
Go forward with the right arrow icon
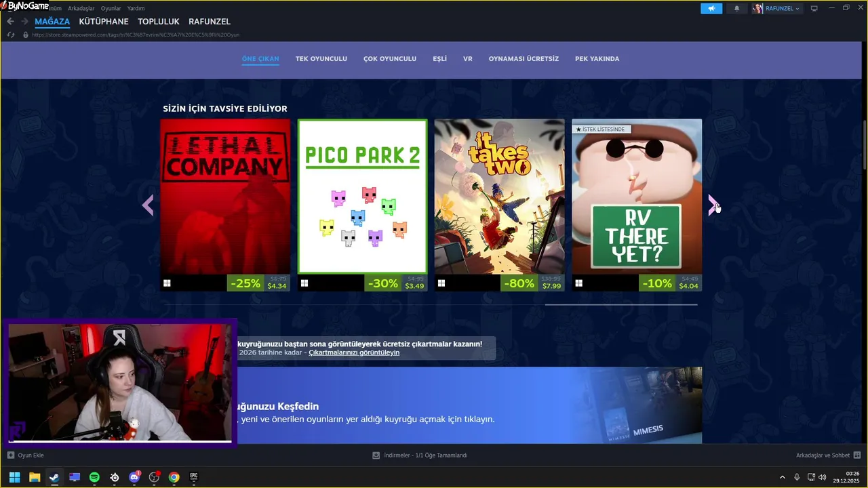tap(24, 22)
